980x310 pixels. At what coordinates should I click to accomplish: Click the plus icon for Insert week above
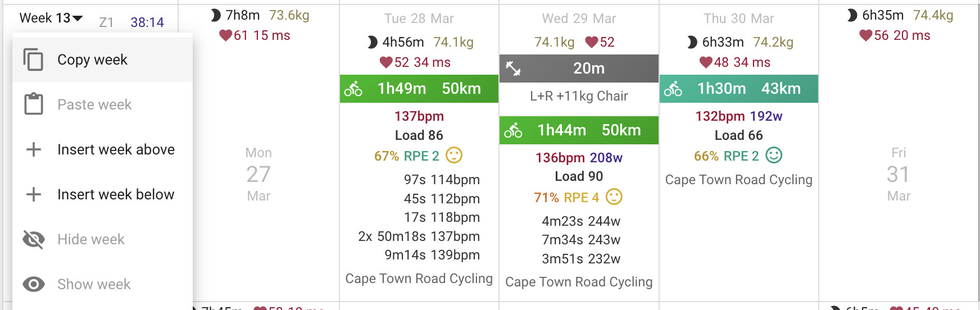click(34, 149)
